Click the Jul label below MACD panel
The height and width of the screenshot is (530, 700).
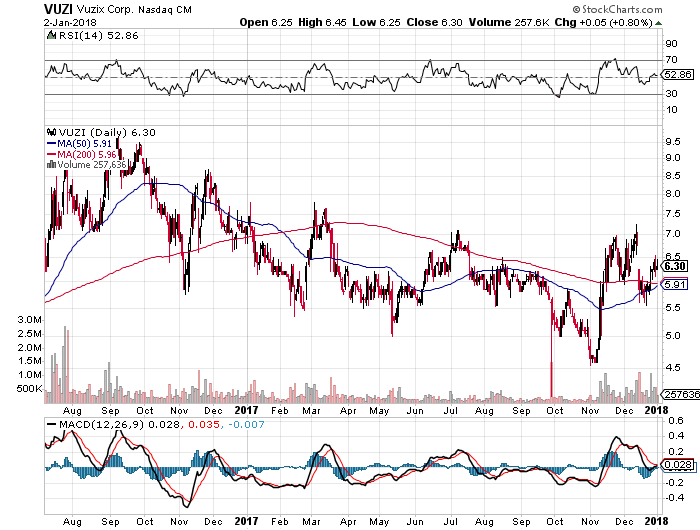click(450, 522)
